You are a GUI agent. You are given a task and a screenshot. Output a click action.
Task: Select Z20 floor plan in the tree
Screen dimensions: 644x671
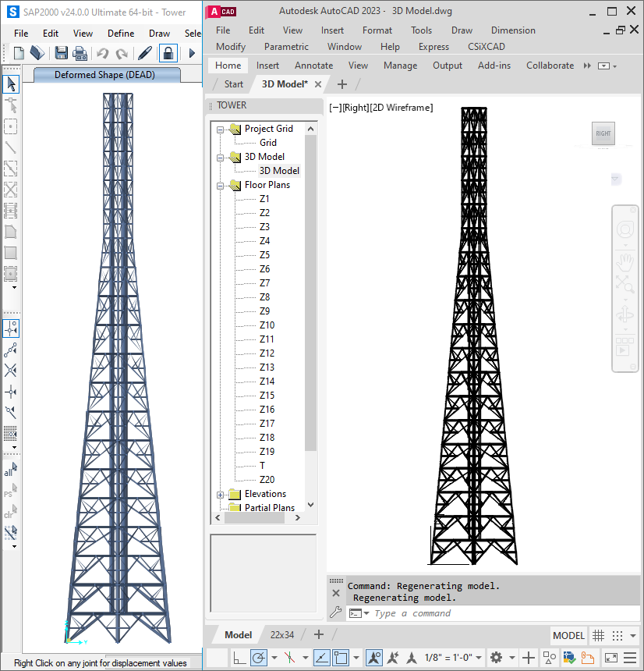[267, 480]
